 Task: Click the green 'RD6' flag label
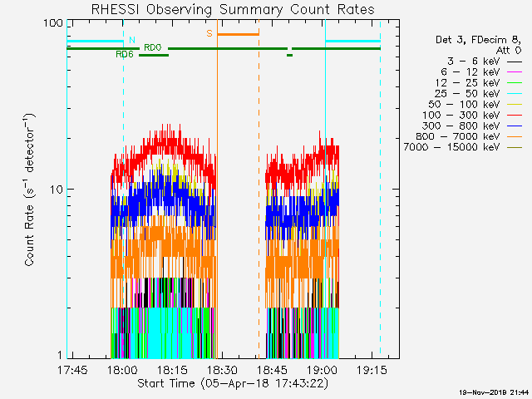(125, 54)
